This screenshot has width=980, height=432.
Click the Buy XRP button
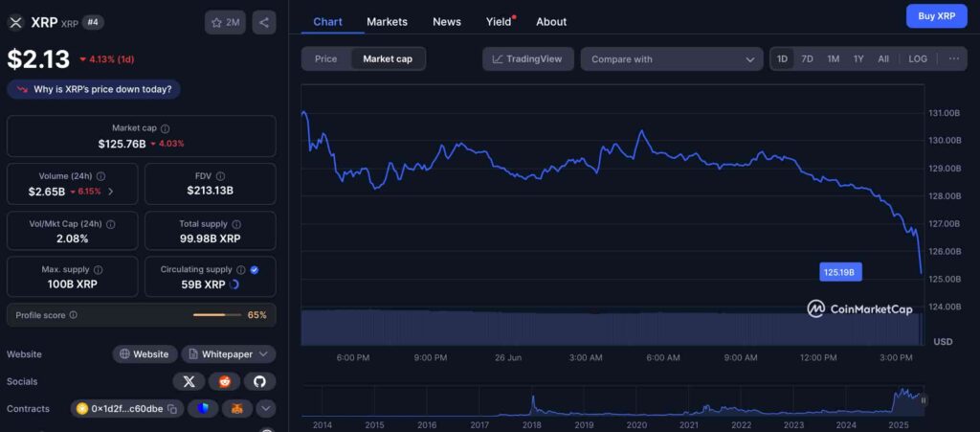click(936, 16)
